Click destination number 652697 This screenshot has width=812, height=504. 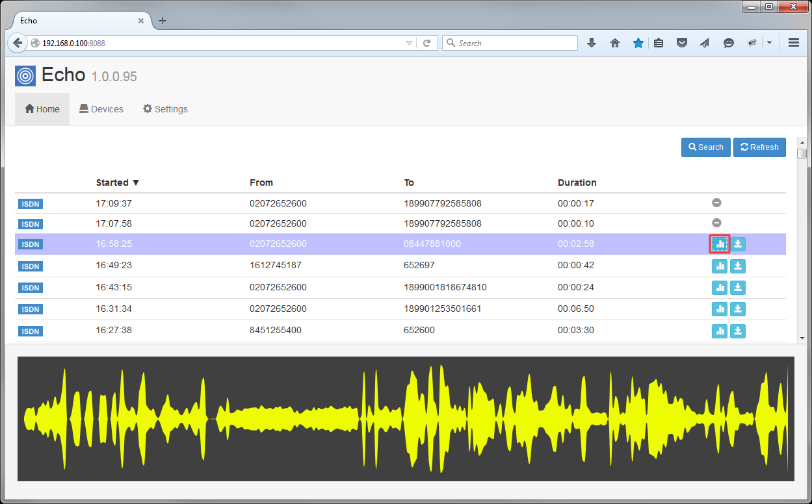pyautogui.click(x=419, y=266)
